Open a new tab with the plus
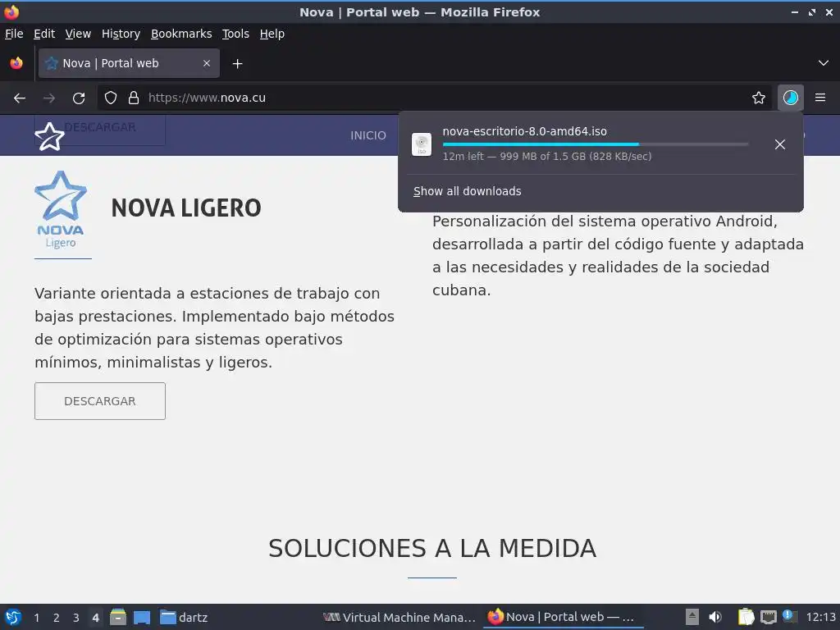The image size is (840, 630). [x=237, y=64]
